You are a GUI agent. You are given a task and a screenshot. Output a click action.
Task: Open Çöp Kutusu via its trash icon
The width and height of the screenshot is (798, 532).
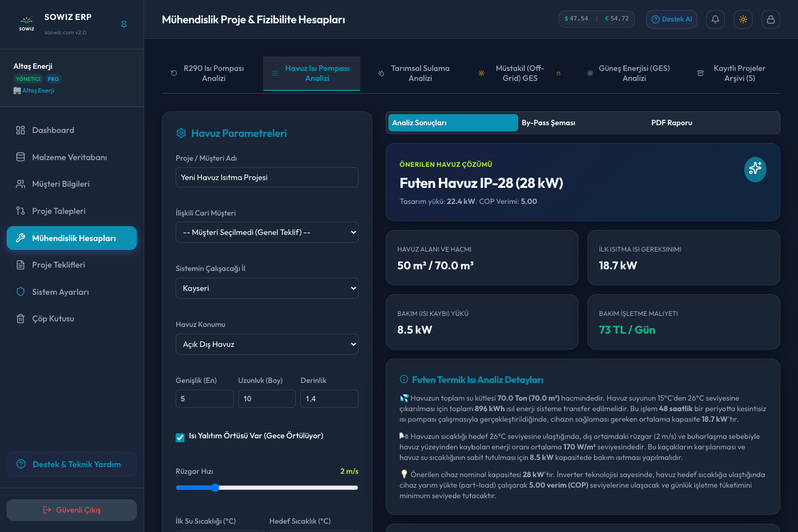tap(21, 319)
